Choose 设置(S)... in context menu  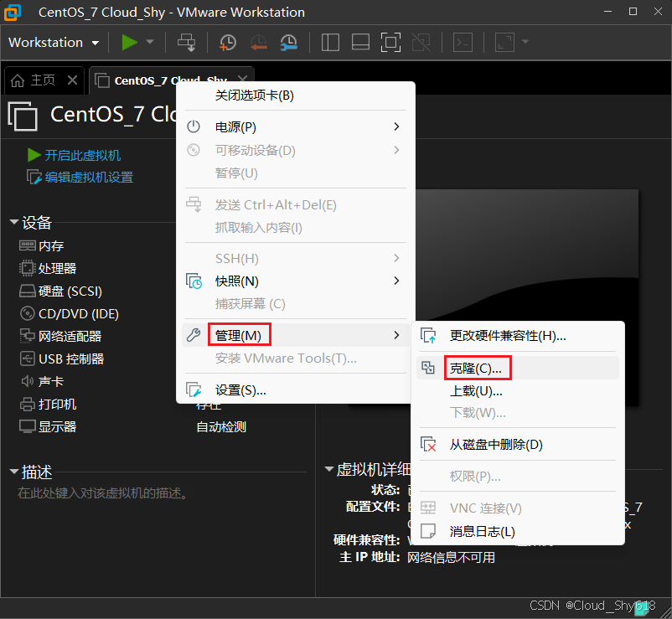(x=240, y=390)
